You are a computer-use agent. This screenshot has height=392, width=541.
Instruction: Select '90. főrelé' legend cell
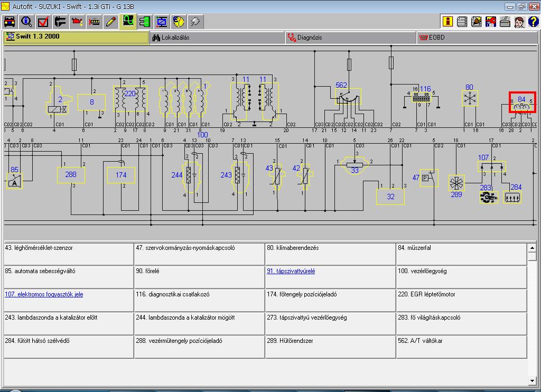[x=199, y=277]
